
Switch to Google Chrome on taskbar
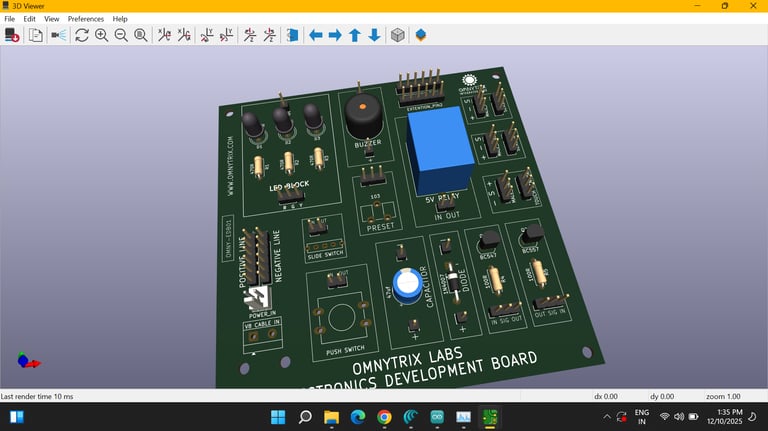[x=384, y=417]
